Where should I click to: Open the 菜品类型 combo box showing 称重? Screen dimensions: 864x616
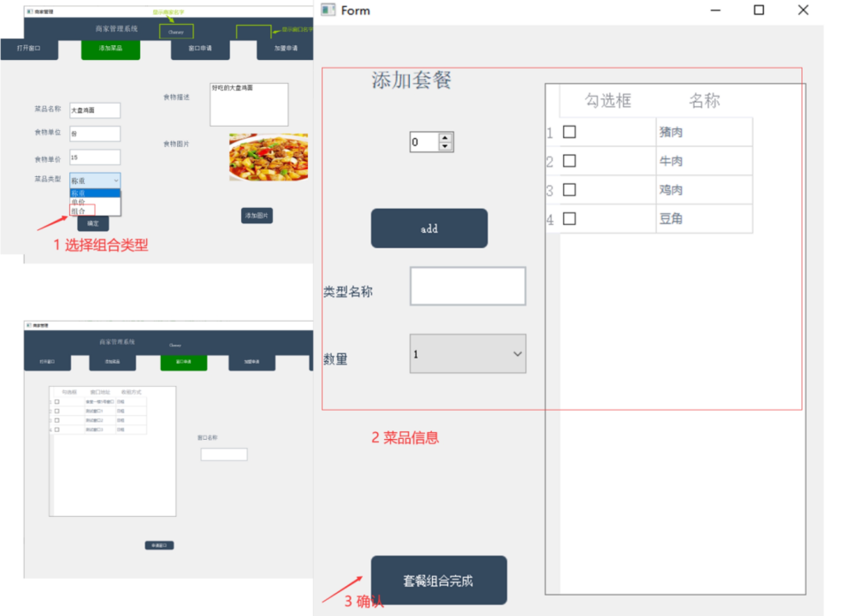coord(95,181)
